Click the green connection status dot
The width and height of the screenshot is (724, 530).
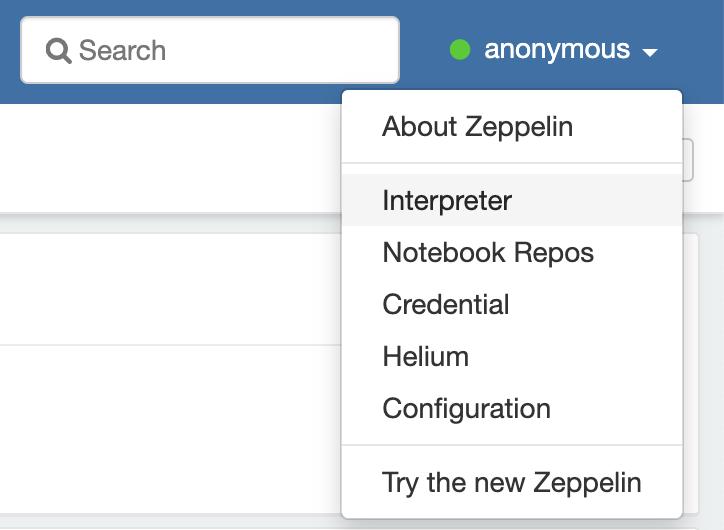[460, 50]
